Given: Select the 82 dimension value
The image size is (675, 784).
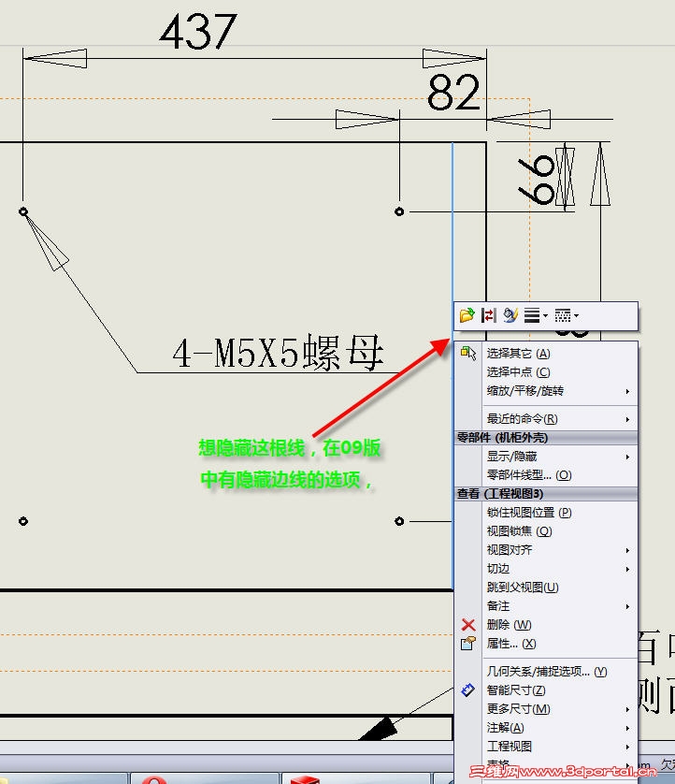Looking at the screenshot, I should point(453,93).
